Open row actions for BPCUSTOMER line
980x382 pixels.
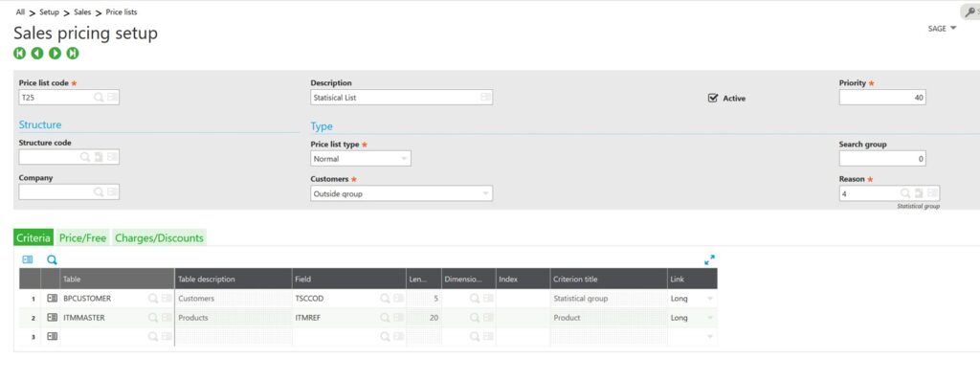[52, 299]
